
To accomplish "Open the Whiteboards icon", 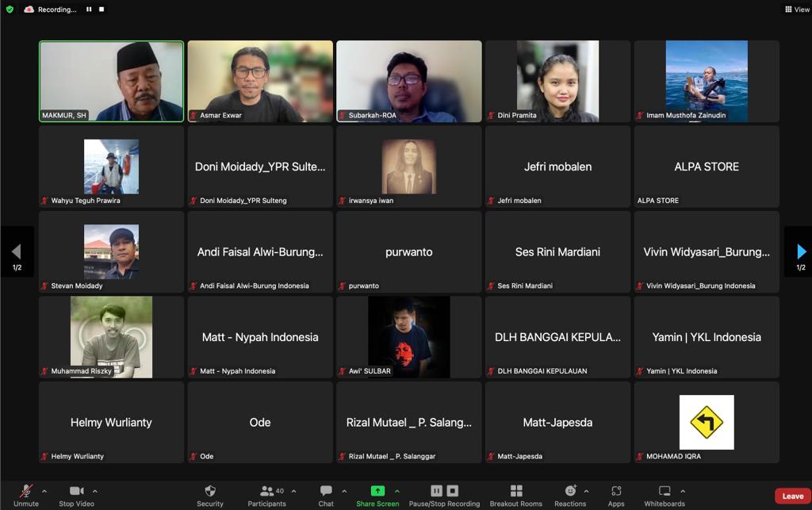I will click(665, 490).
